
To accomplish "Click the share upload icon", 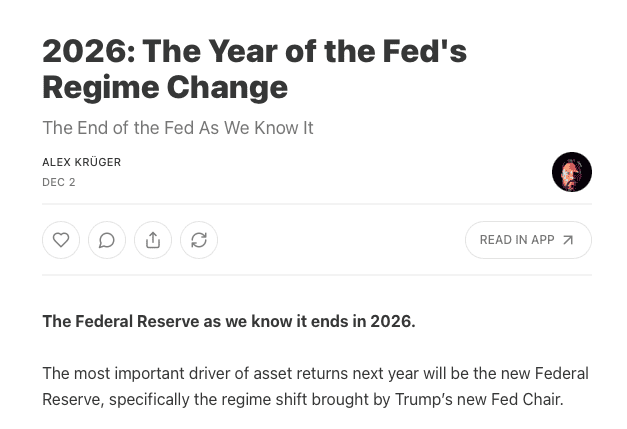I will [x=153, y=240].
